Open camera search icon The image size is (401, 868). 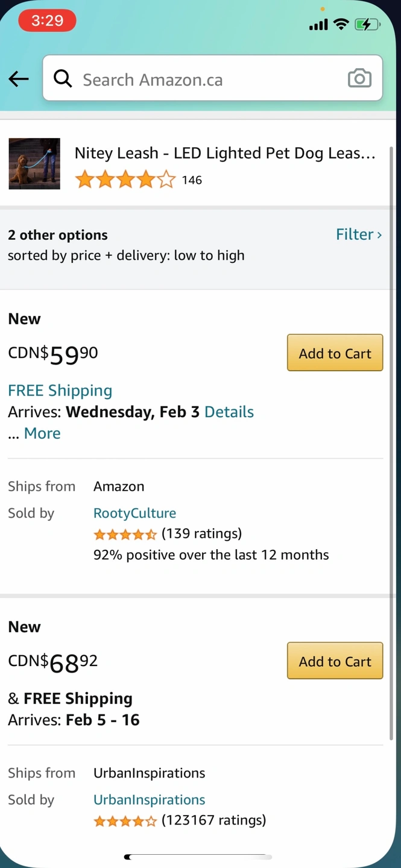(x=359, y=78)
